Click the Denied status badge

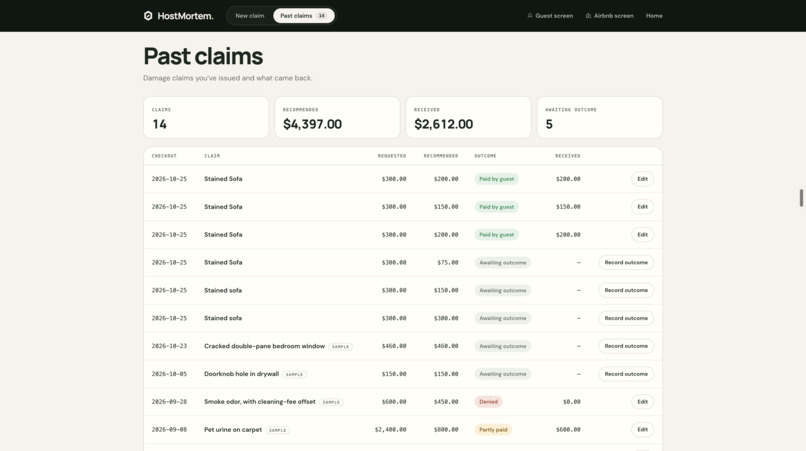[488, 402]
